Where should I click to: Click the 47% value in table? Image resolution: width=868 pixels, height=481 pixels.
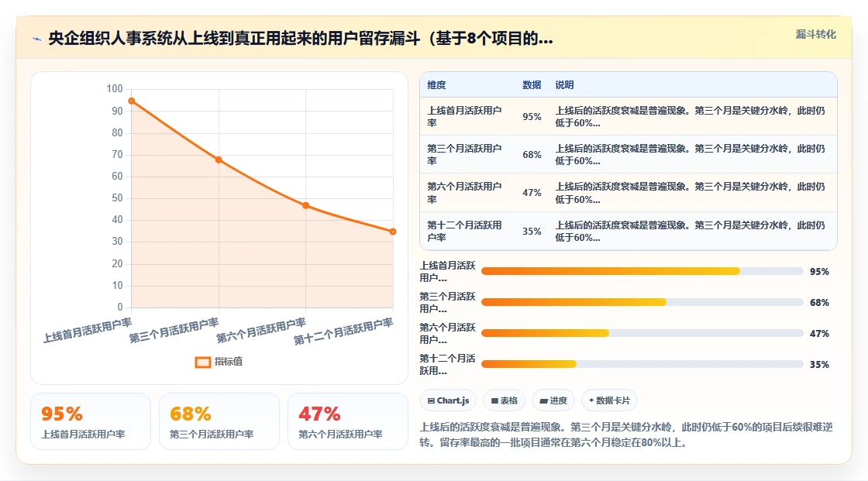pos(532,193)
